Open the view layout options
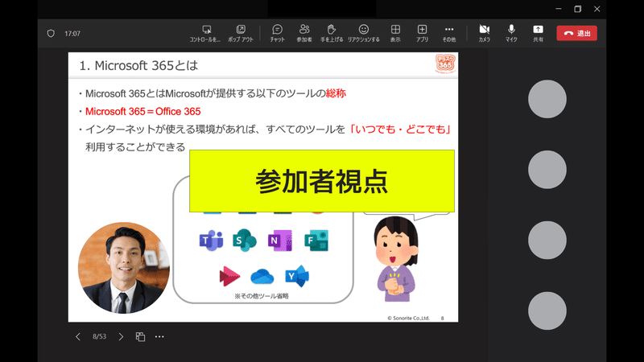This screenshot has height=362, width=644. (395, 34)
